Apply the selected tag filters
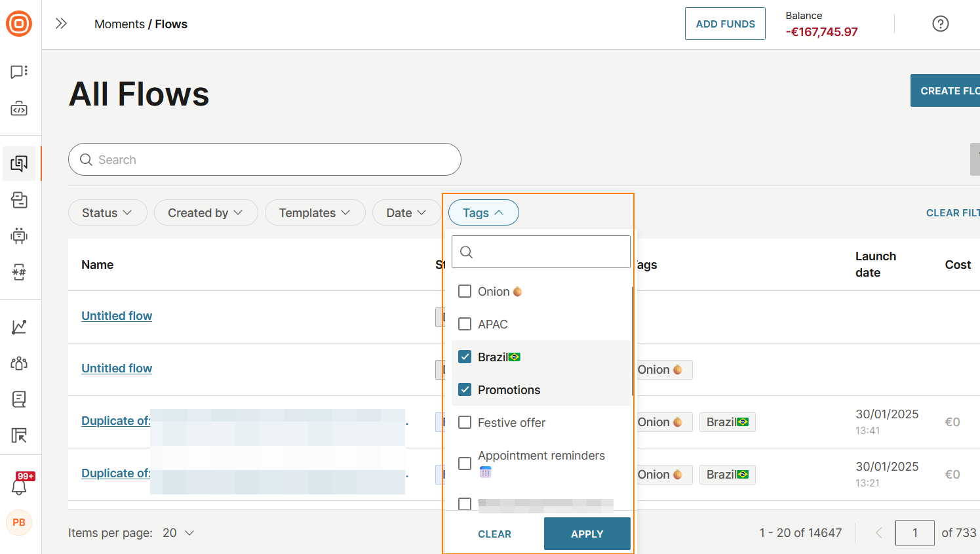980x554 pixels. pyautogui.click(x=587, y=534)
